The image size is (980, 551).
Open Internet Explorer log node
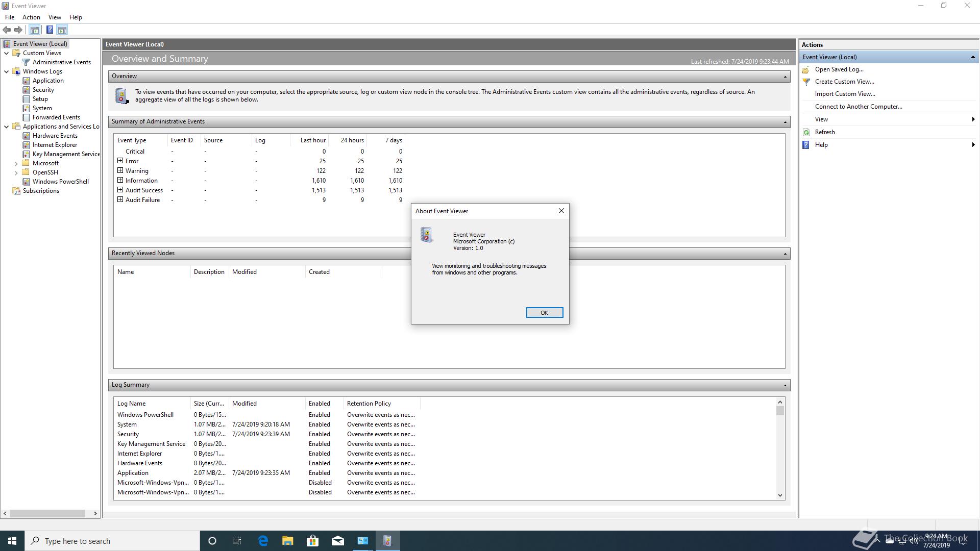point(55,145)
